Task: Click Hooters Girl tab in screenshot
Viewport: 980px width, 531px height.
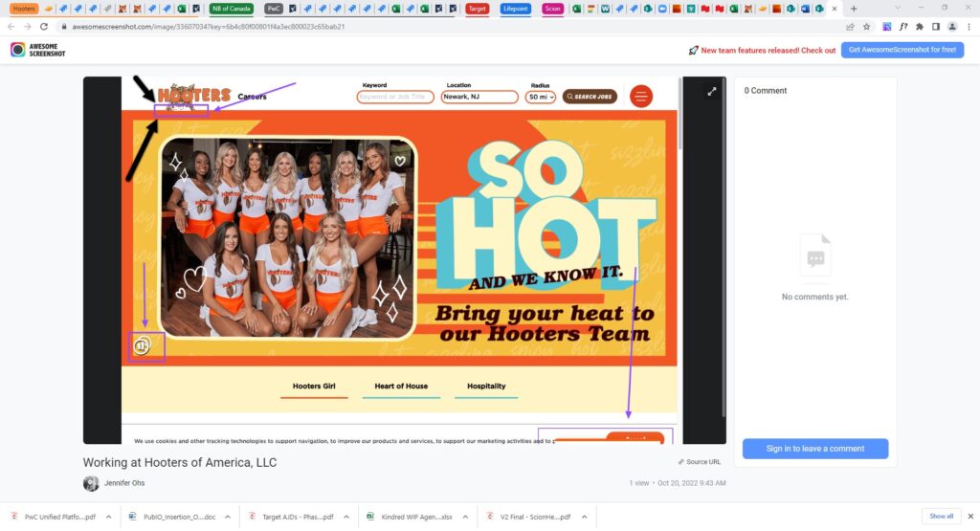Action: (x=314, y=387)
